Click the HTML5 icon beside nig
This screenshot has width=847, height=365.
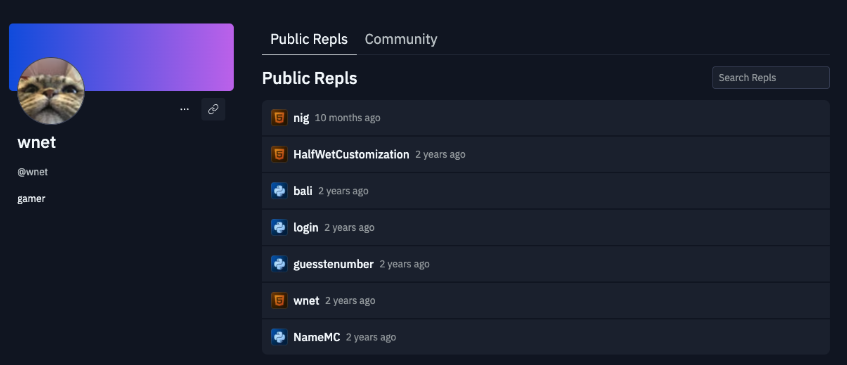click(279, 118)
